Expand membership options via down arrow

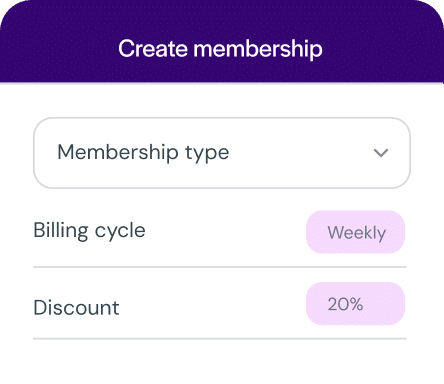tap(381, 153)
